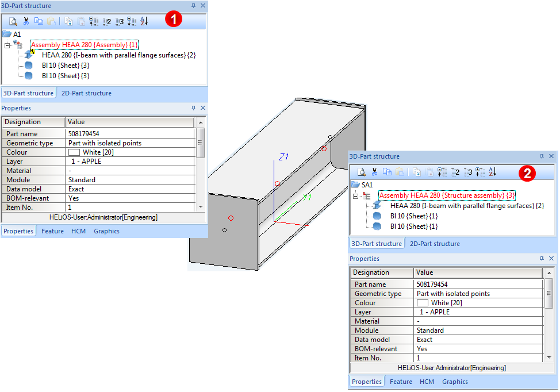The height and width of the screenshot is (392, 560).
Task: Select HEAA 280 I-beam row under SA1
Action: tap(467, 206)
